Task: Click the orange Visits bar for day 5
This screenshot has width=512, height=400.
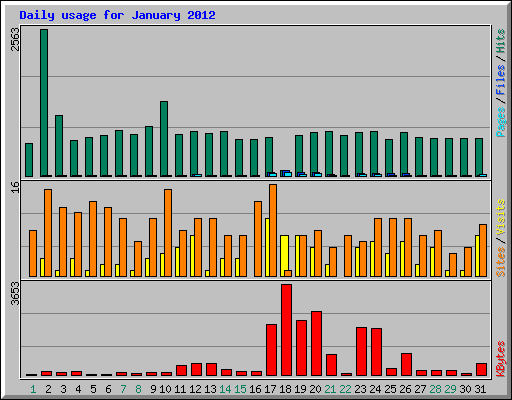Action: click(x=93, y=239)
